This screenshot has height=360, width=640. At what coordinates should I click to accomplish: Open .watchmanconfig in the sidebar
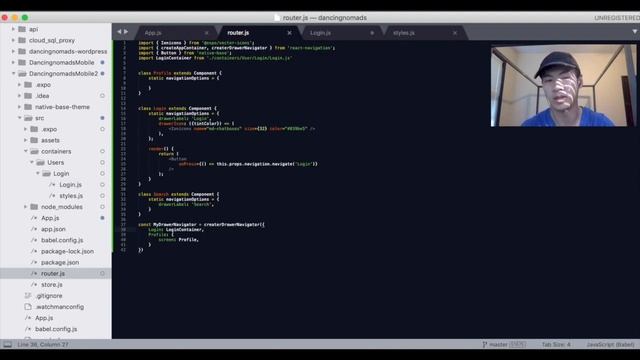(x=59, y=307)
